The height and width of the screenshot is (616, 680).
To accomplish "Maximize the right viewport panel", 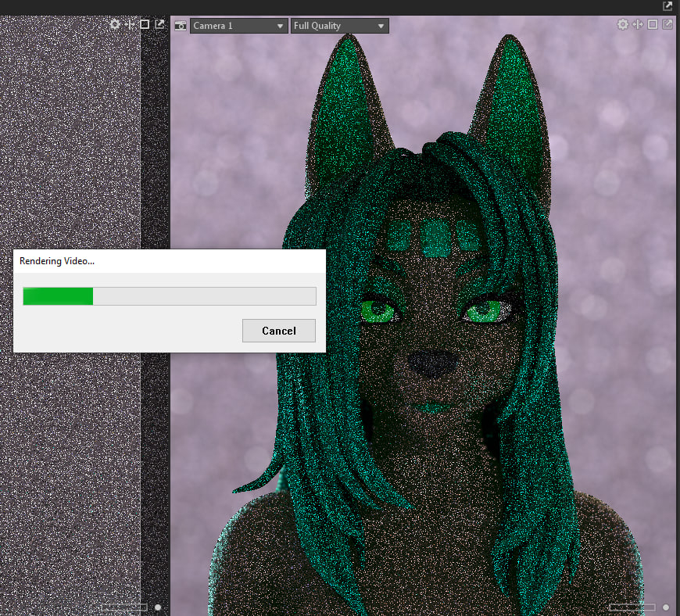I will tap(652, 24).
